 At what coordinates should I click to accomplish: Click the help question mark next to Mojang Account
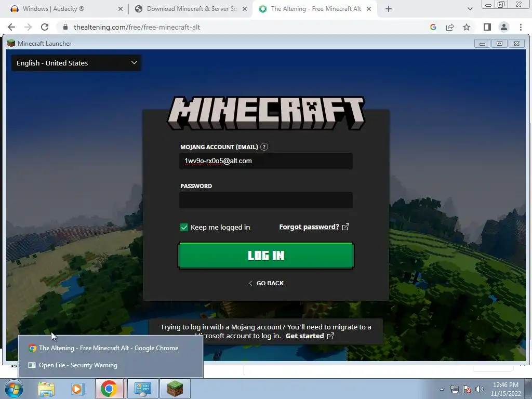pyautogui.click(x=264, y=147)
